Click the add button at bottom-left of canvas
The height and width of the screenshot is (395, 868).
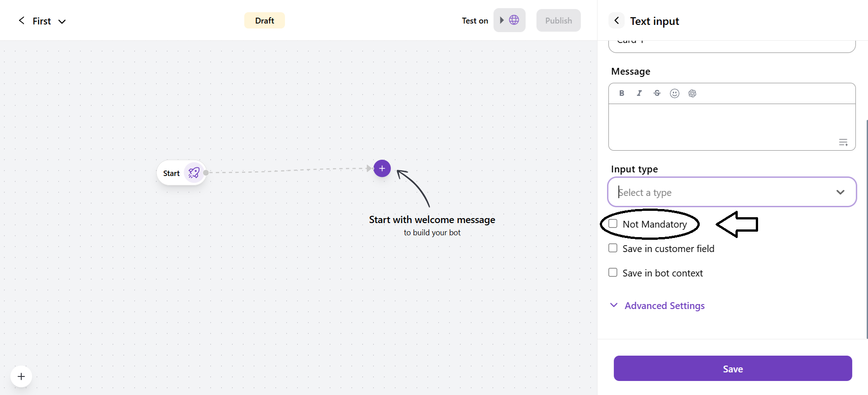tap(21, 376)
